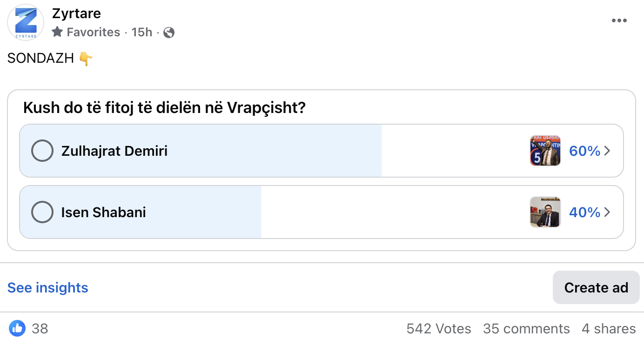Click the Favorites star icon
The height and width of the screenshot is (345, 644).
(x=57, y=32)
